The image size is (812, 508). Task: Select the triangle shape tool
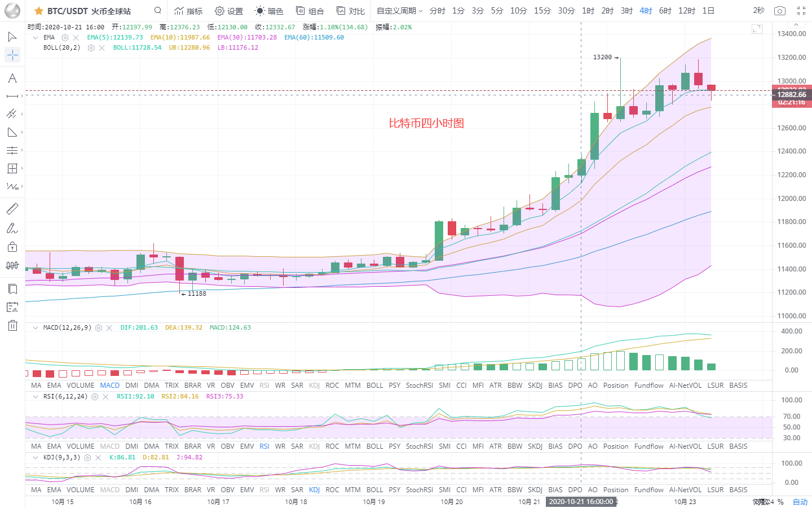(x=12, y=132)
